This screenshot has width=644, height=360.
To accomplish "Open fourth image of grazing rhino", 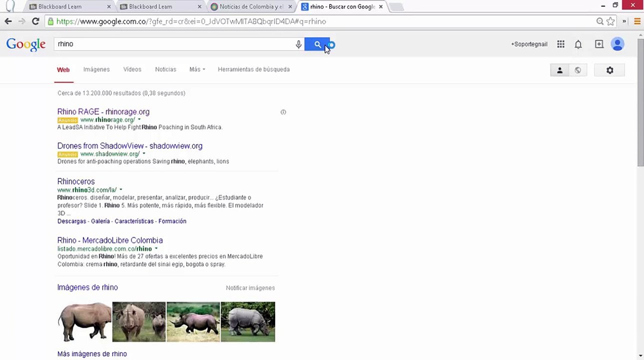I will [248, 321].
